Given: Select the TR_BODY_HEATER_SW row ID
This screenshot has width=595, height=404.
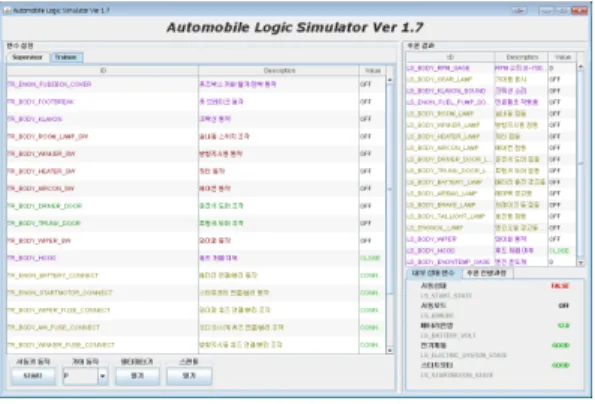Looking at the screenshot, I should (x=41, y=171).
